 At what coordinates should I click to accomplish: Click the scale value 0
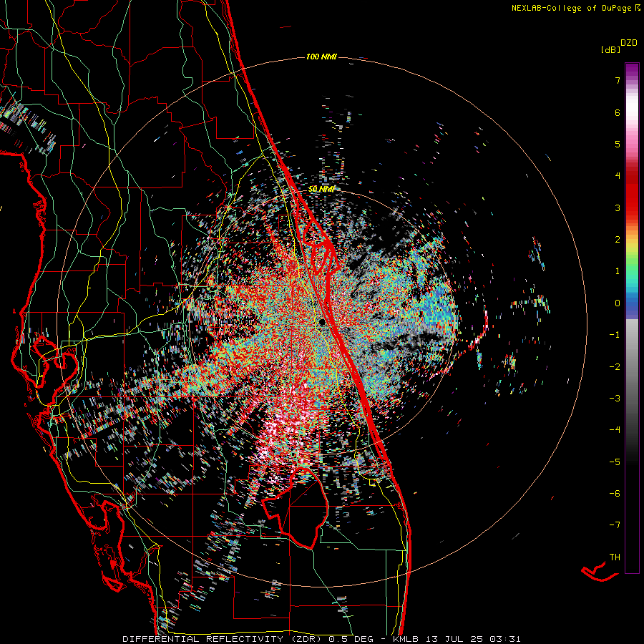point(618,303)
